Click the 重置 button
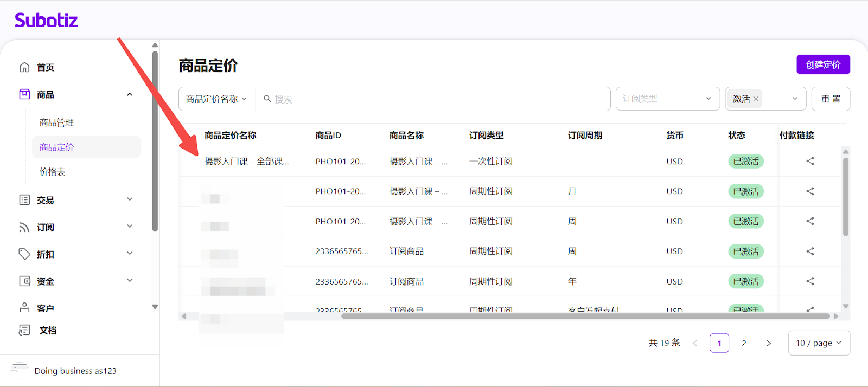Image resolution: width=868 pixels, height=387 pixels. point(831,99)
